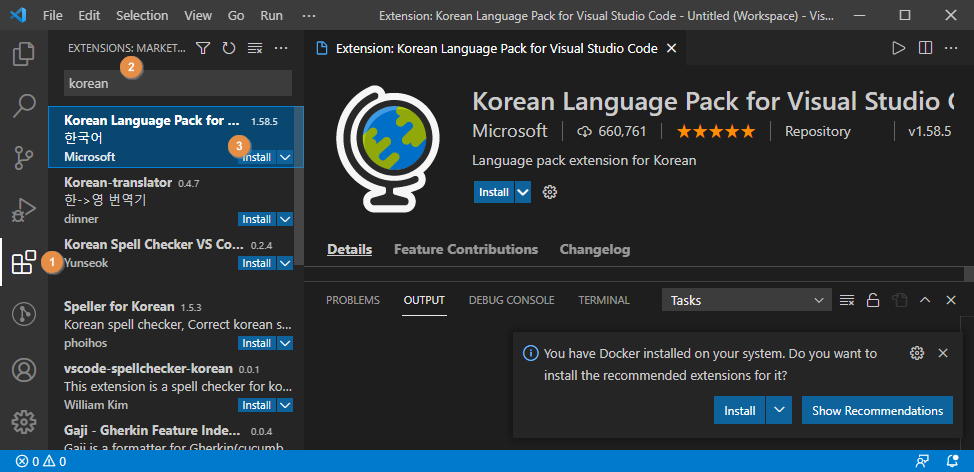Open the Microsoft publisher link

[510, 131]
